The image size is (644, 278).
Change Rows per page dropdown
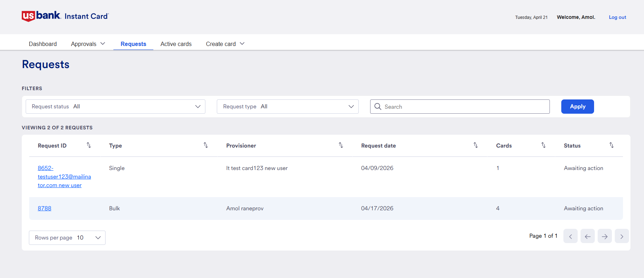67,238
